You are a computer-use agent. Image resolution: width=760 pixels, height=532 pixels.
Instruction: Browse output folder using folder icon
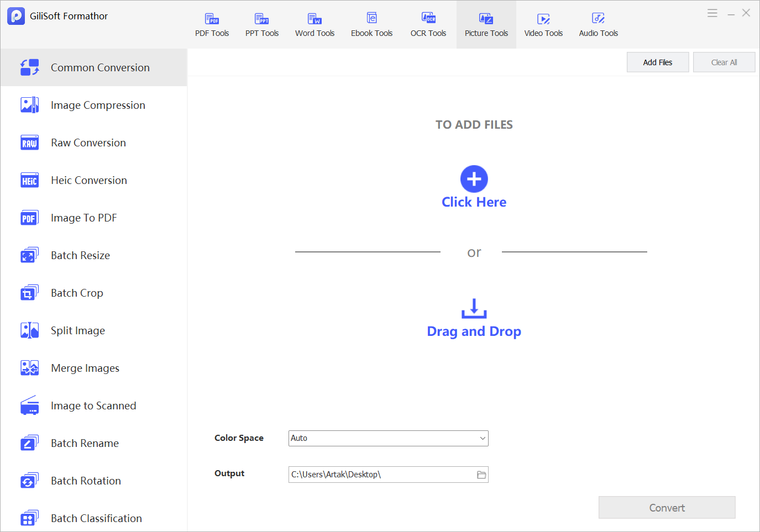pyautogui.click(x=481, y=475)
